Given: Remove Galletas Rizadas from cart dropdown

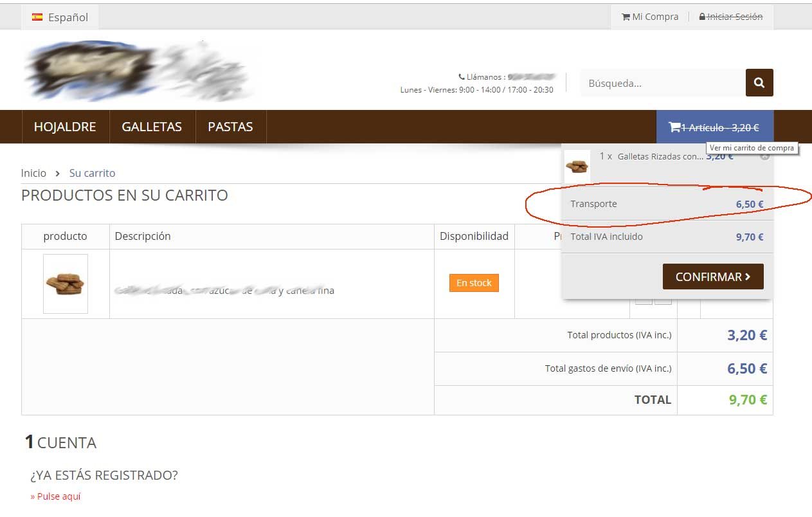Looking at the screenshot, I should 764,156.
